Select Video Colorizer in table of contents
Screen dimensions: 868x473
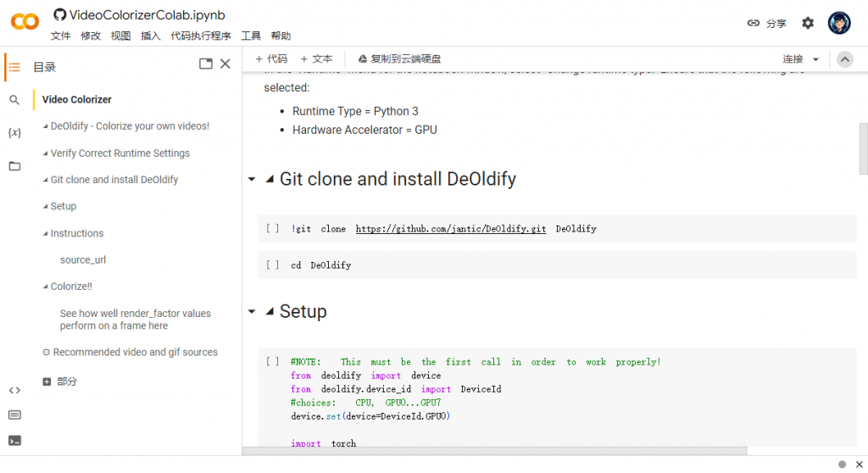77,100
